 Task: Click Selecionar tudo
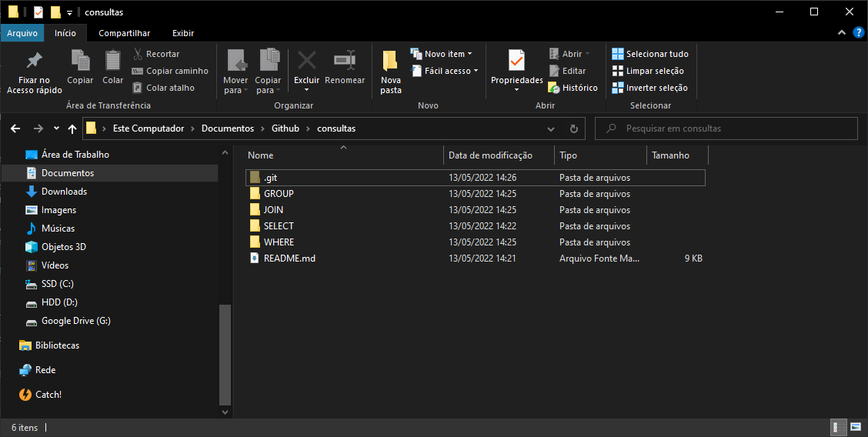pos(650,54)
